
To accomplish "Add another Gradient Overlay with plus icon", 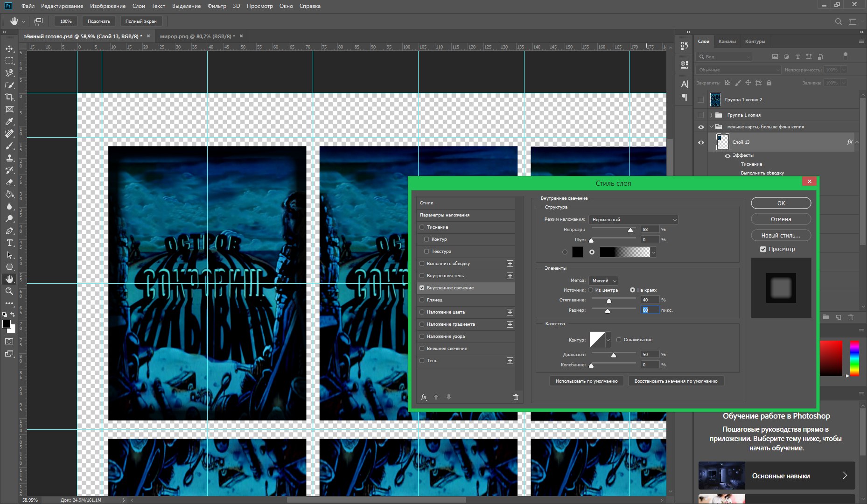I will coord(510,324).
